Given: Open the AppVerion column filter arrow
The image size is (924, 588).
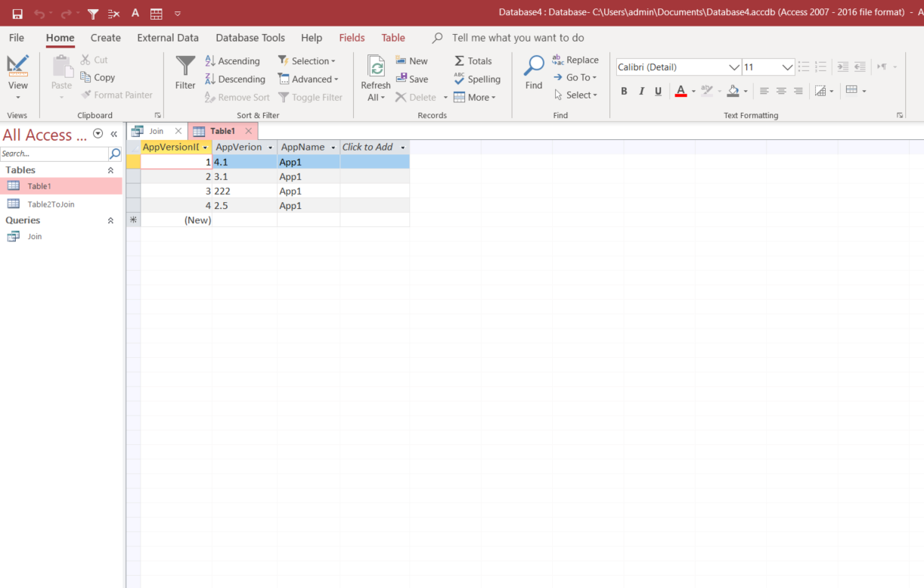Looking at the screenshot, I should pos(271,148).
